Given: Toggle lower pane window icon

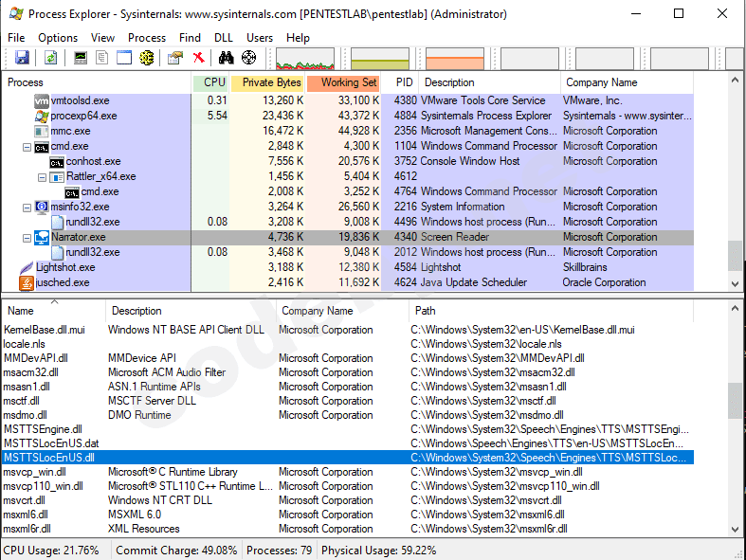Looking at the screenshot, I should click(x=124, y=58).
